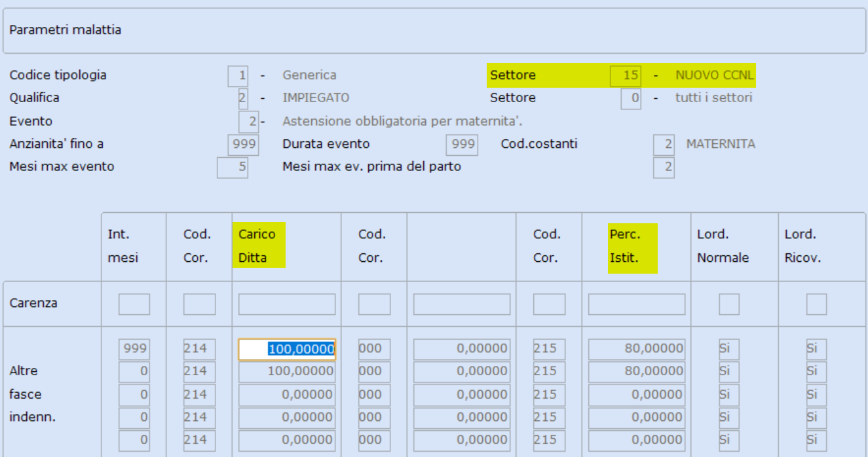Click the Carico Ditta column header
This screenshot has width=868, height=457.
[x=257, y=246]
